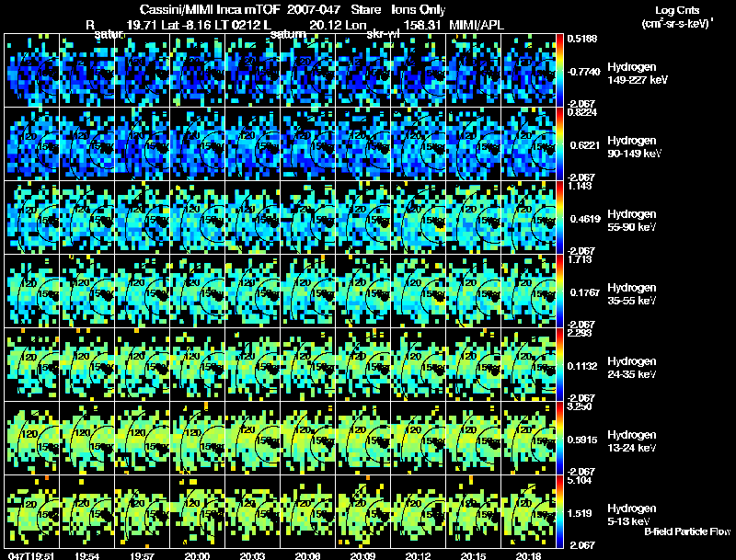This screenshot has width=736, height=560.
Task: Click the 'B-field Particle Flow' label
Action: [687, 531]
